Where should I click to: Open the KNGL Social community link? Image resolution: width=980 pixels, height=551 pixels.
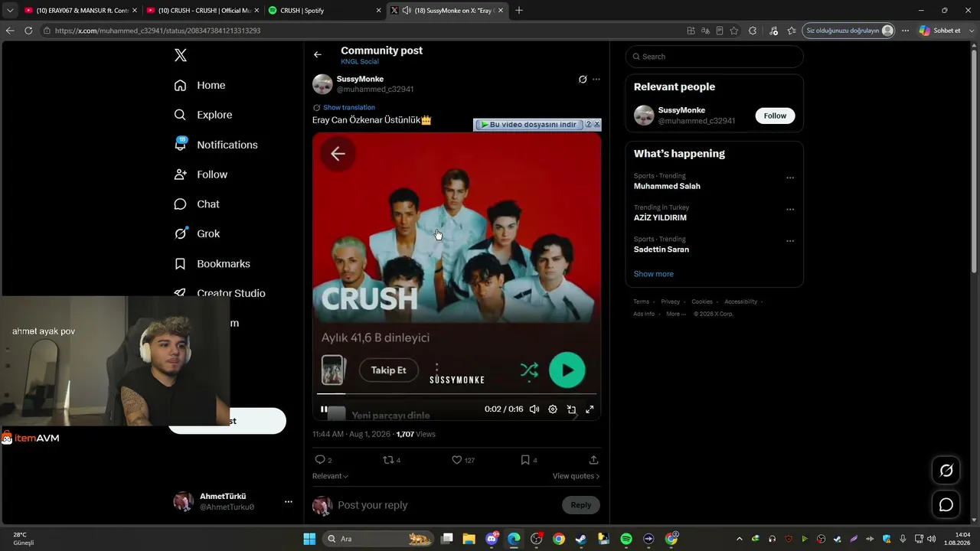pos(360,62)
